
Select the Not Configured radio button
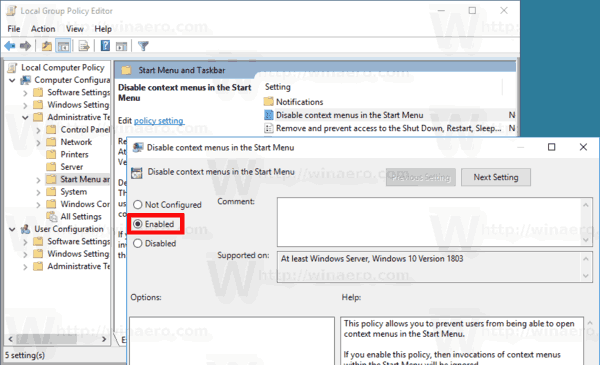click(x=138, y=205)
